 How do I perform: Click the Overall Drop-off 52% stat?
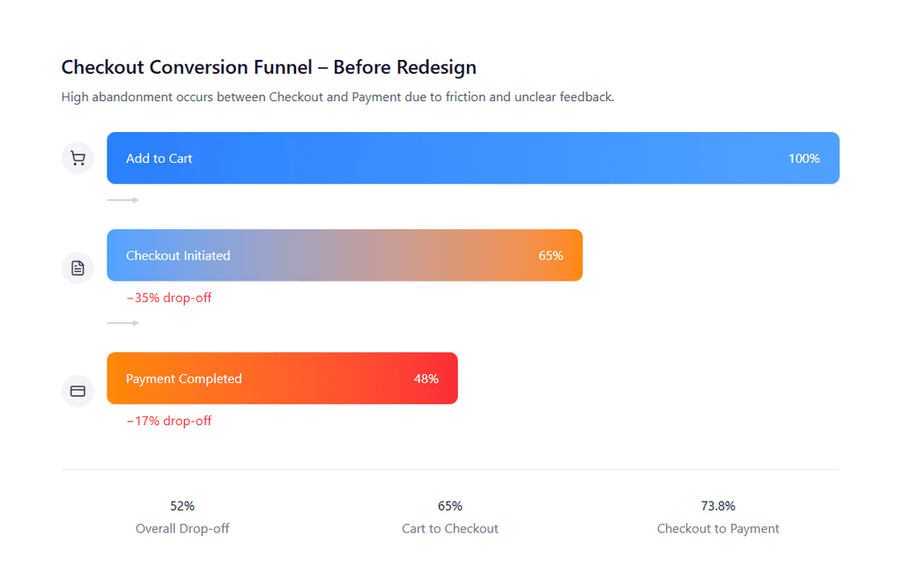coord(182,506)
